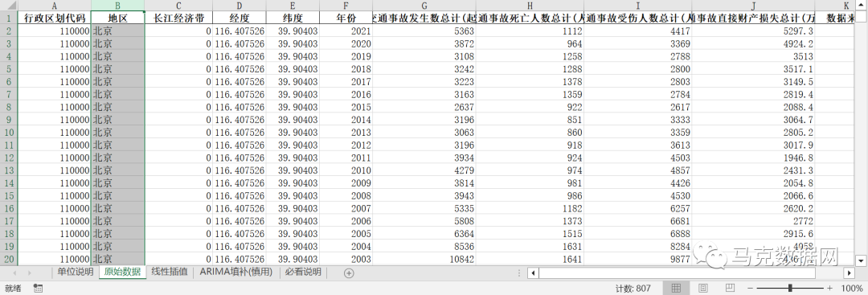Click the sheet tab scroll-left arrow
The image size is (868, 295).
pos(14,272)
